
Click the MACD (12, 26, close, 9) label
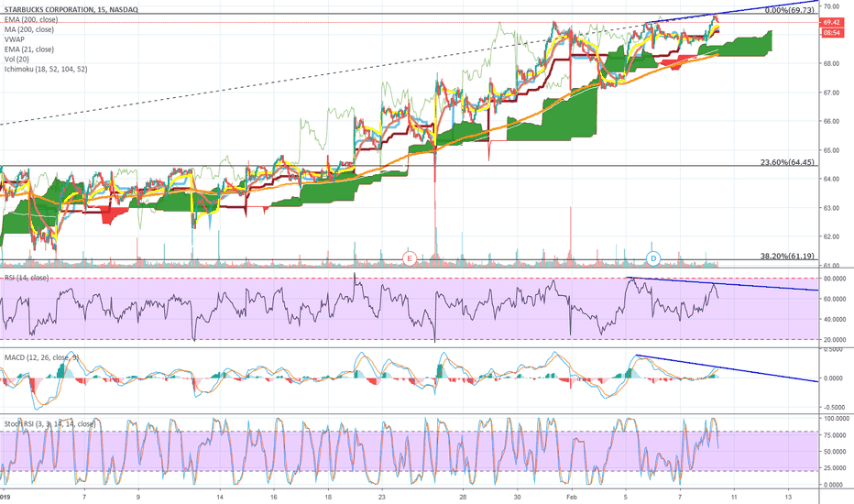(x=42, y=357)
